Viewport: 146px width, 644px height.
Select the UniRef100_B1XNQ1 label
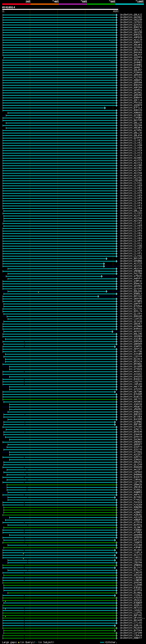(131, 593)
